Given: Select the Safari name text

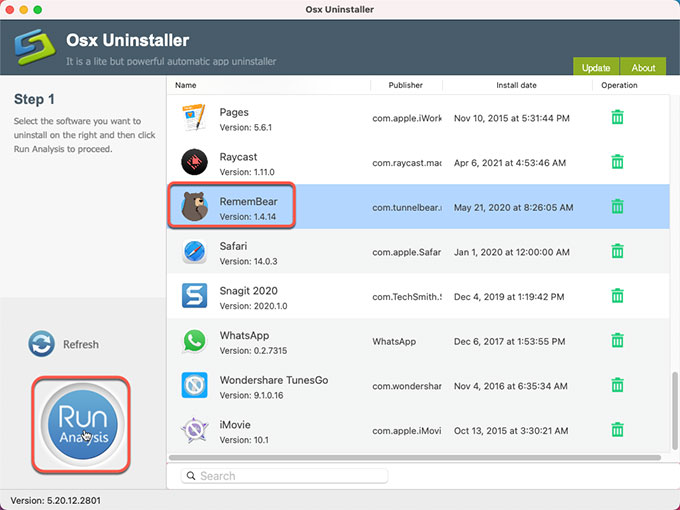Looking at the screenshot, I should coord(233,246).
